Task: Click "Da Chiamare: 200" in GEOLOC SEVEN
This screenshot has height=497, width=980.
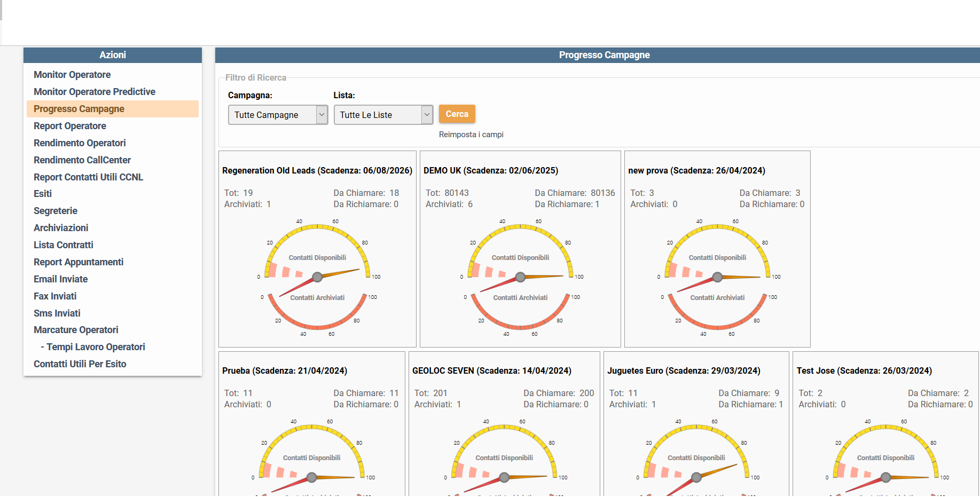Action: [x=559, y=393]
